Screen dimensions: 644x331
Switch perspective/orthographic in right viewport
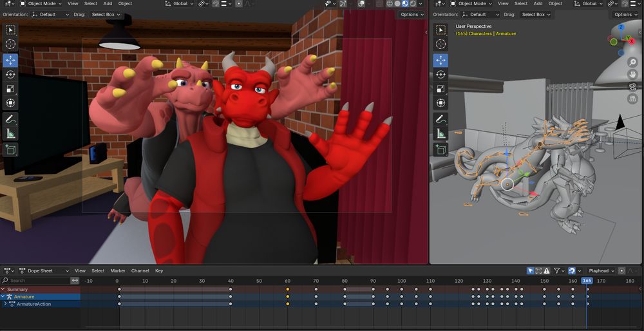click(x=633, y=99)
